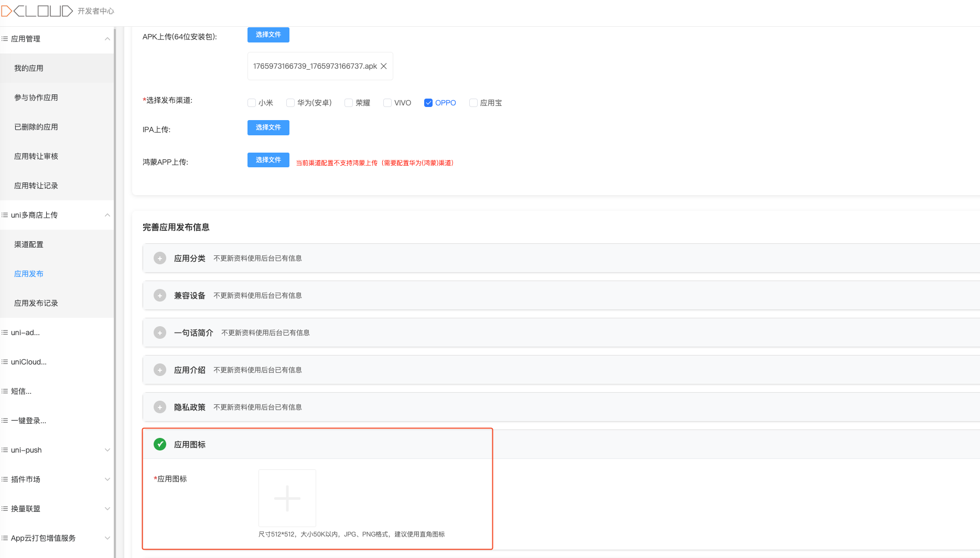Viewport: 980px width, 558px height.
Task: Uncheck the OPPO channel checkbox
Action: point(428,103)
